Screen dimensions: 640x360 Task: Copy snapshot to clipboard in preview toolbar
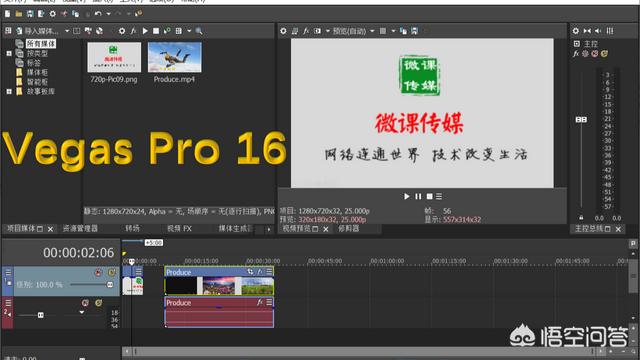(403, 31)
